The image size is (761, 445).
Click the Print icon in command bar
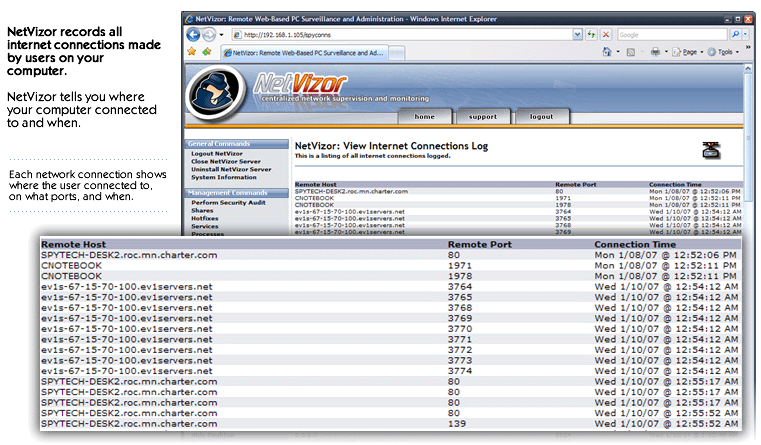pos(654,51)
